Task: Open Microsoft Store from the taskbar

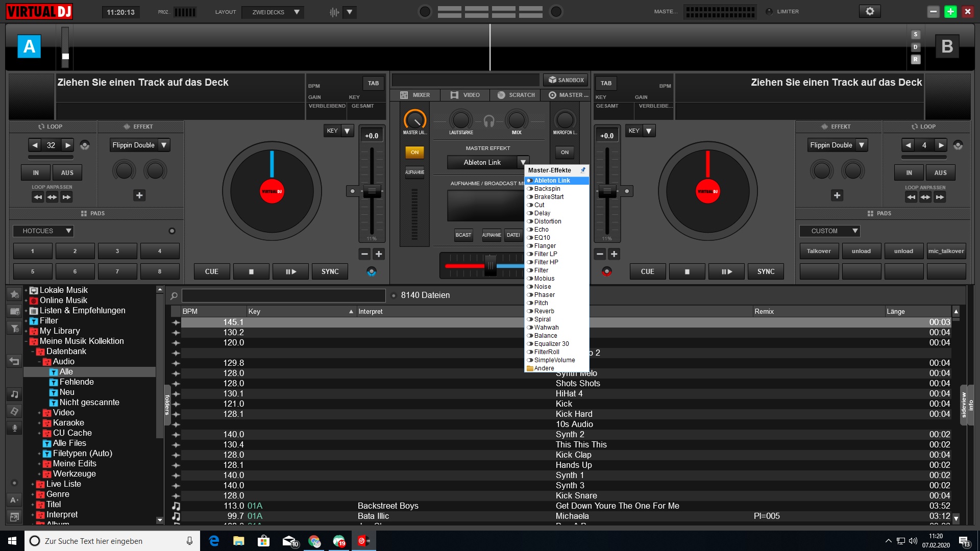Action: click(x=263, y=541)
